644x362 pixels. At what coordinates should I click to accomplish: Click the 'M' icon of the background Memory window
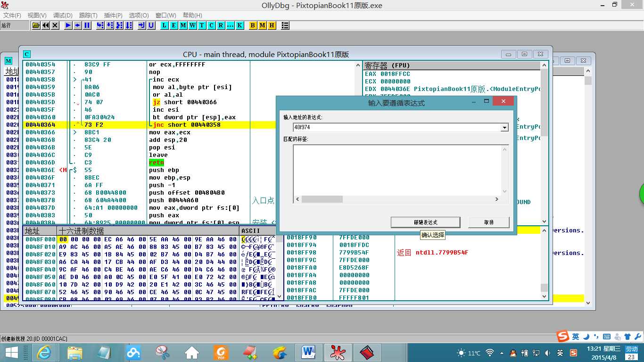8,61
